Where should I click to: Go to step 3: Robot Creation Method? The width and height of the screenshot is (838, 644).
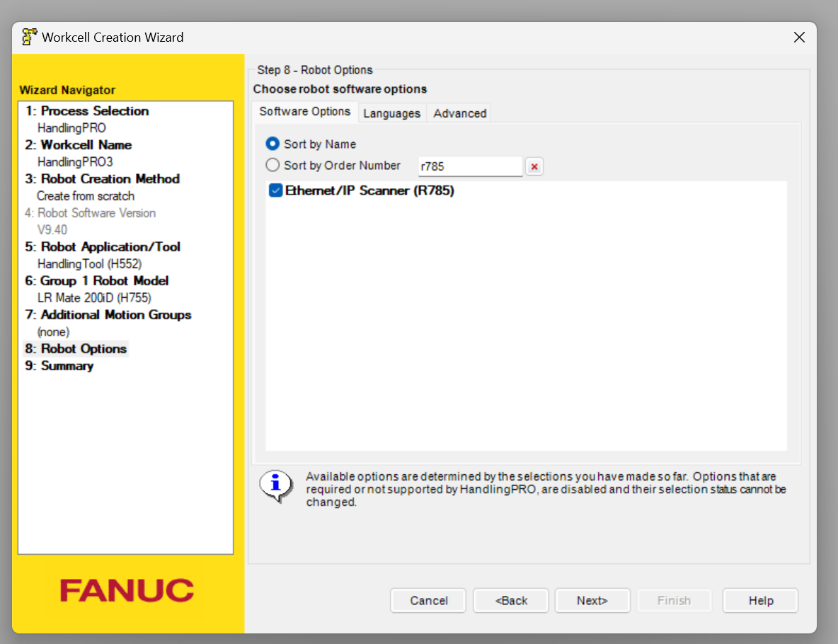click(x=102, y=178)
